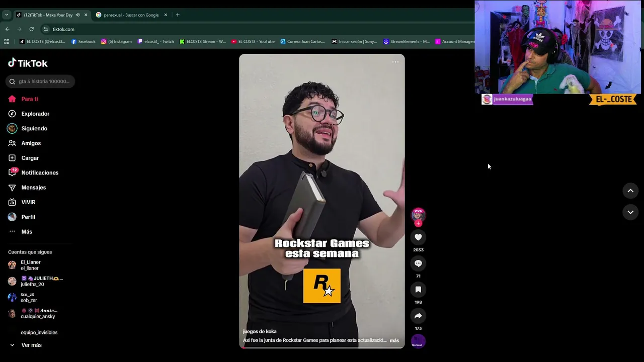
Task: Go to next video with down arrow
Action: (x=630, y=212)
